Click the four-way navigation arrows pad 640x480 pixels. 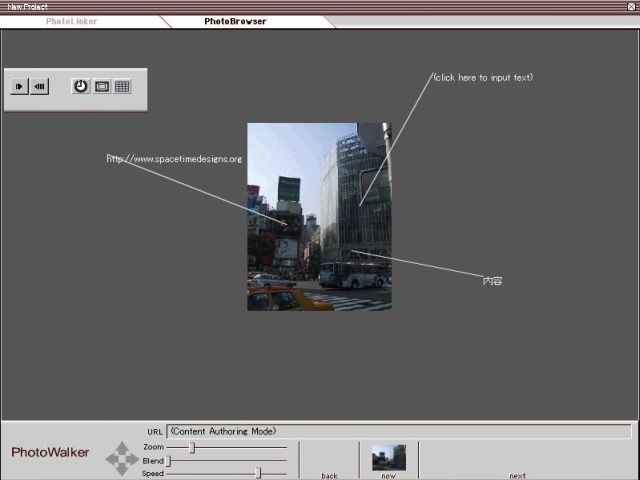122,458
